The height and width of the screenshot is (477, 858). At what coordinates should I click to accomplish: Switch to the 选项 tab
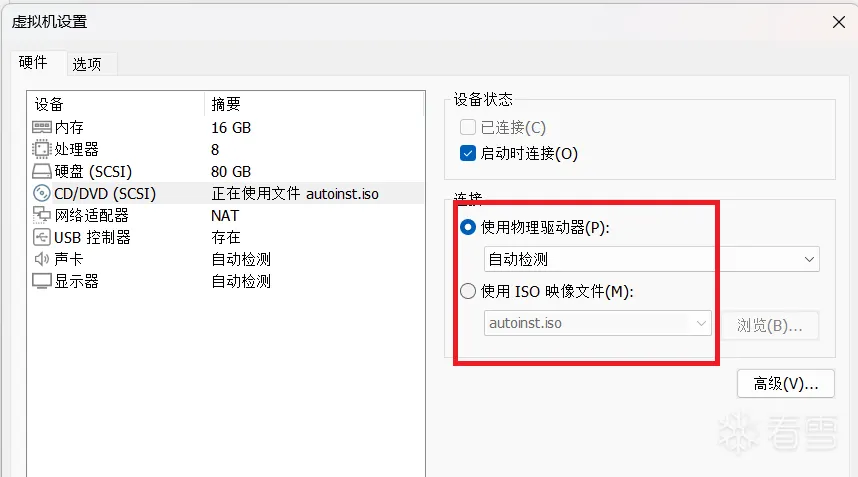point(87,63)
